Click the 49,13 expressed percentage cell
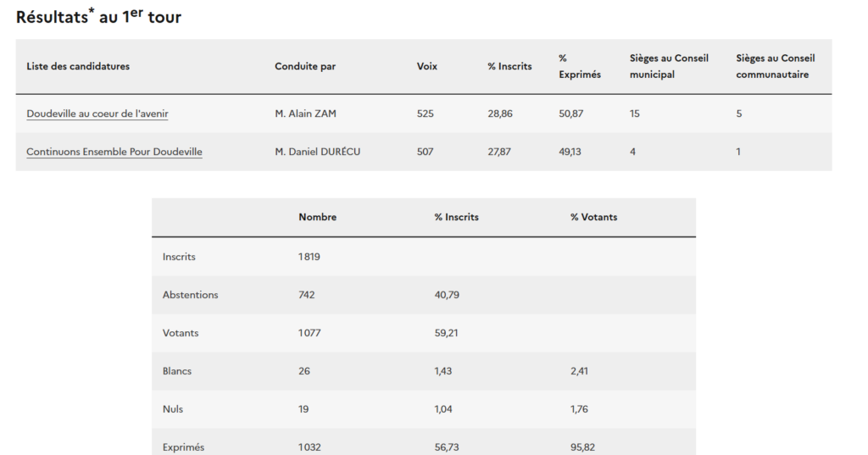This screenshot has width=868, height=455. 570,152
